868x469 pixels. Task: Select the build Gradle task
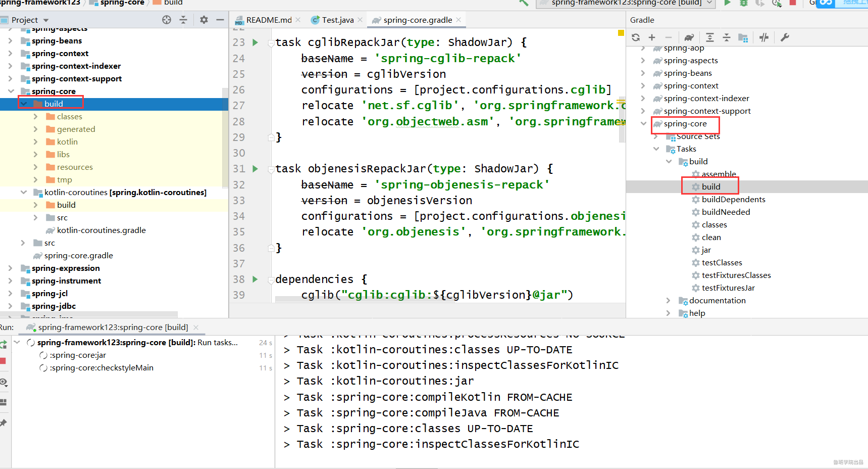711,187
